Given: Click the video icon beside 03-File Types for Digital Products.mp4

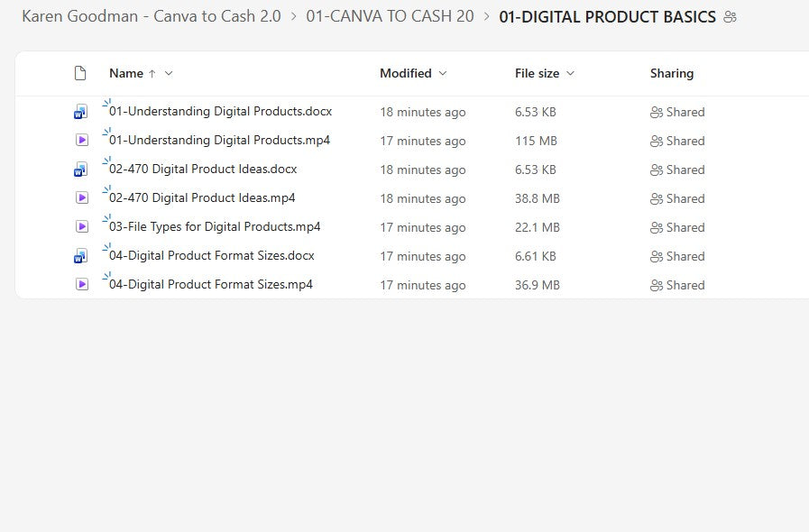Looking at the screenshot, I should click(x=81, y=227).
